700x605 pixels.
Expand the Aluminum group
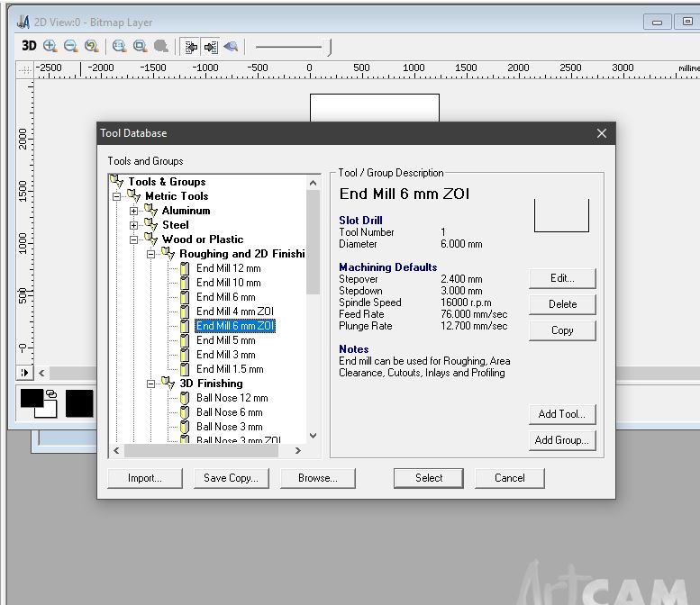click(x=133, y=211)
